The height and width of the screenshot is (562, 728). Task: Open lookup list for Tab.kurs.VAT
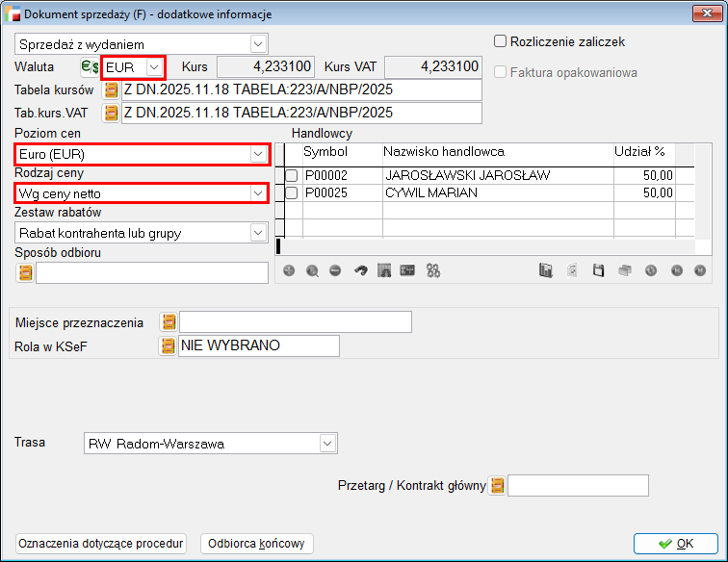(111, 113)
